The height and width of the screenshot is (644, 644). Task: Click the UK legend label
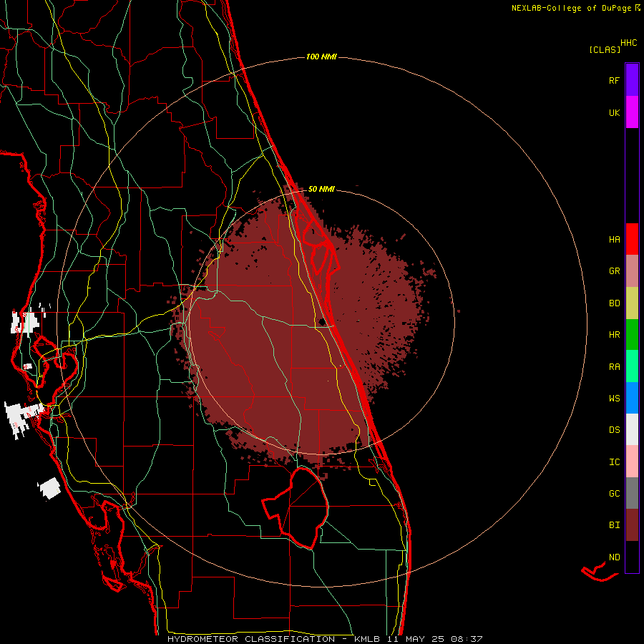[614, 112]
